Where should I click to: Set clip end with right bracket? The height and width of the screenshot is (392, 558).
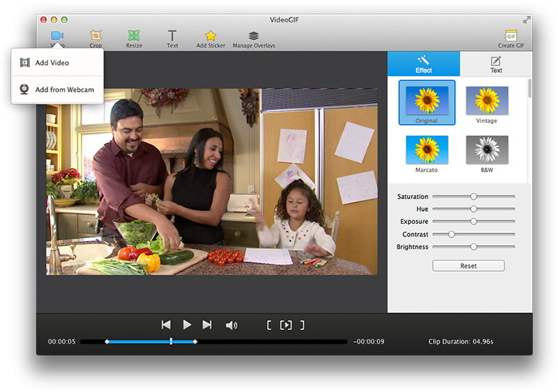(x=302, y=325)
